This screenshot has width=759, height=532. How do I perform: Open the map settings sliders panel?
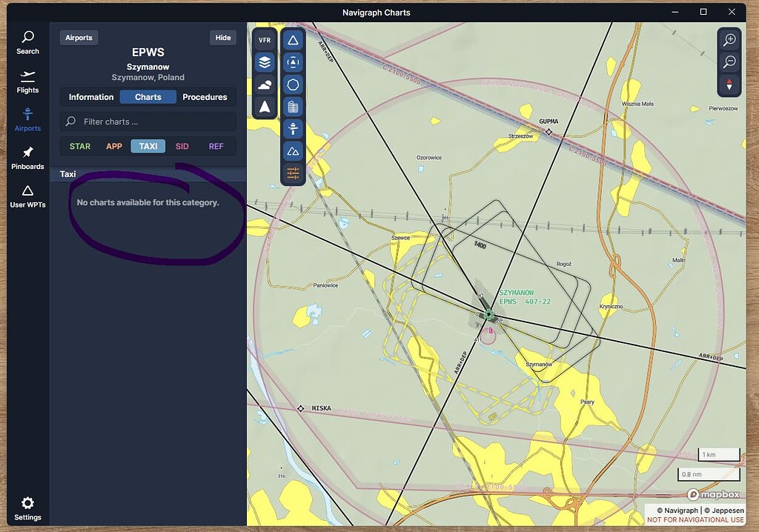pyautogui.click(x=293, y=175)
